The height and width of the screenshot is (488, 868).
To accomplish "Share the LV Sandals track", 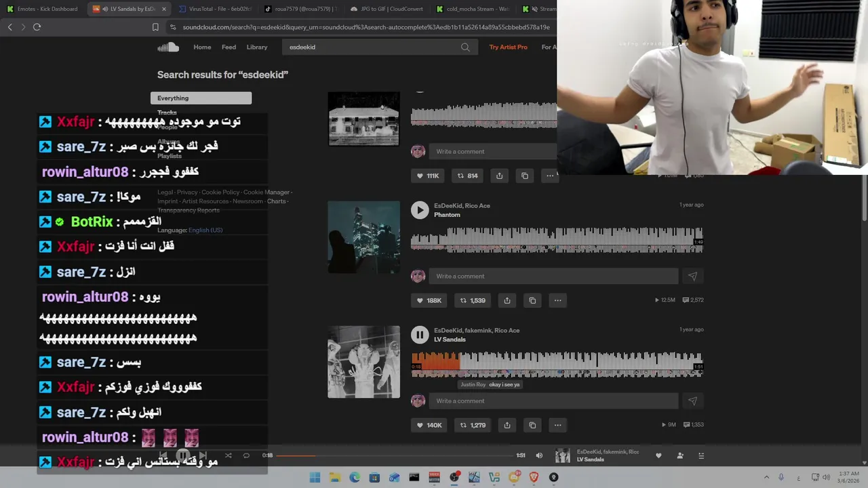I will click(x=507, y=425).
